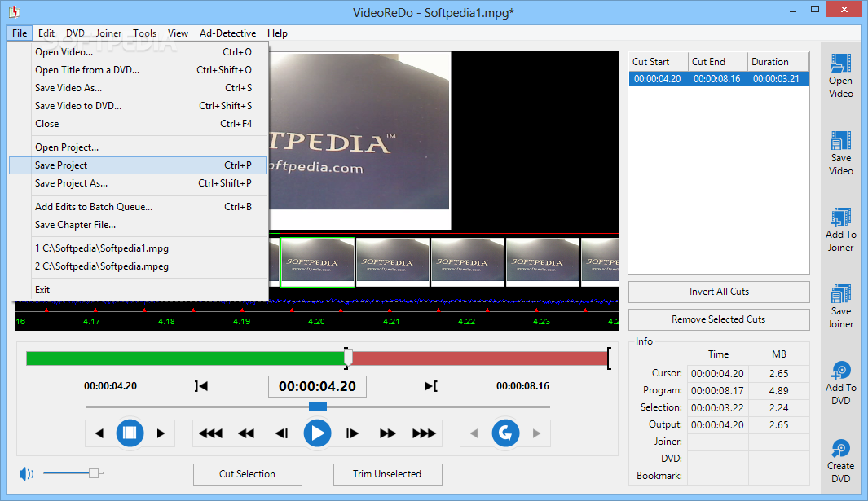Click the volume slider handle
Image resolution: width=868 pixels, height=501 pixels.
[94, 472]
